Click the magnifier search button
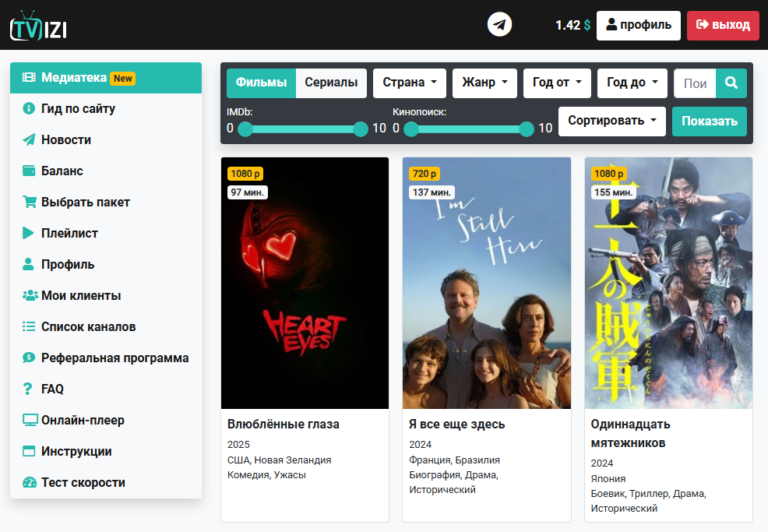The width and height of the screenshot is (768, 532). pos(731,83)
